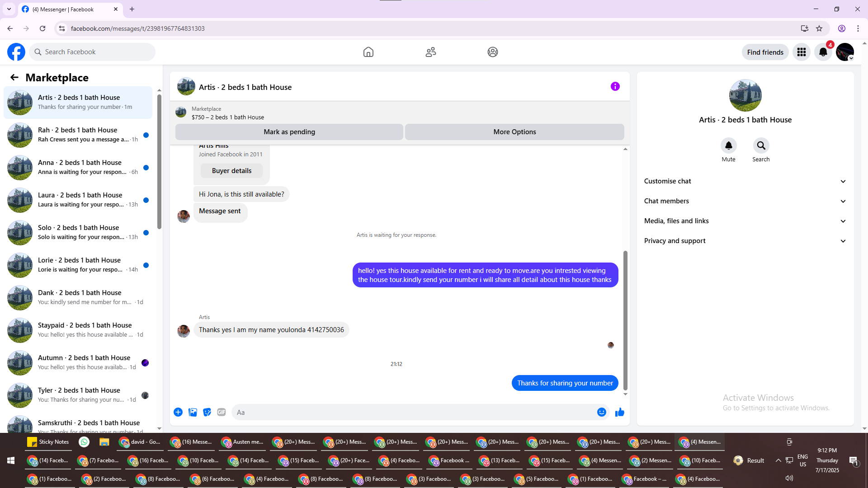Open File Explorer from the taskbar
This screenshot has height=488, width=868.
point(104,442)
